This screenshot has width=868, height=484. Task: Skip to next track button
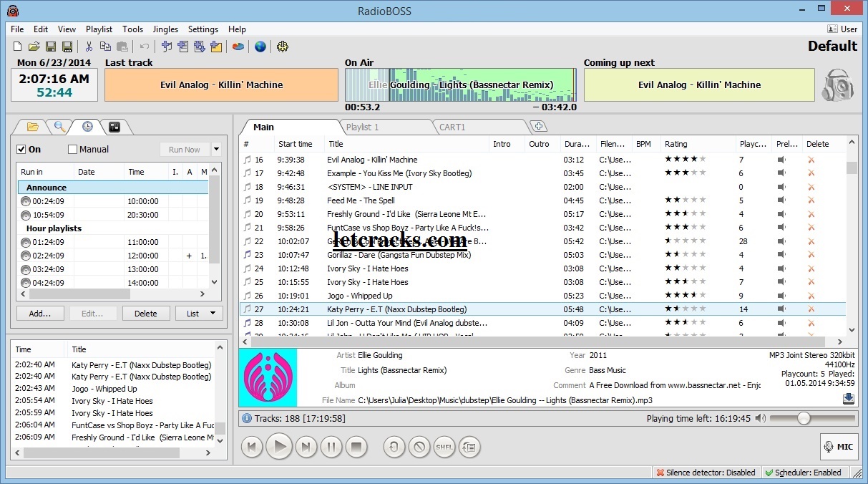click(306, 447)
